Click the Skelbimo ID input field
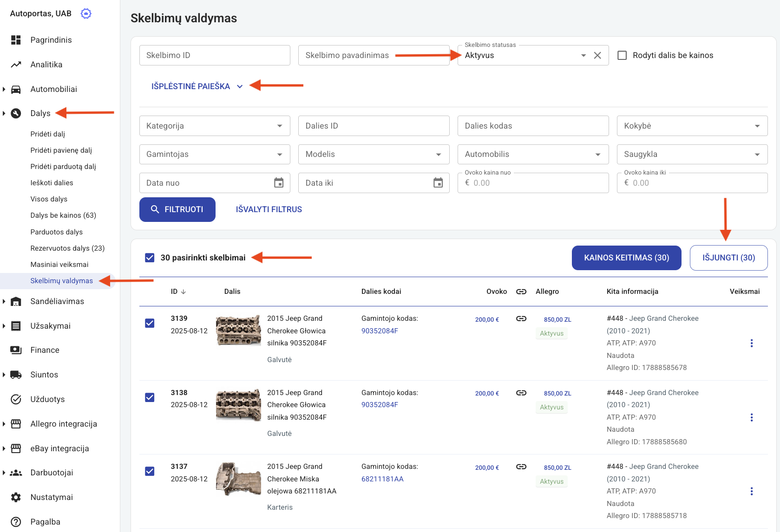Screen dimensions: 780x532 tap(215, 55)
